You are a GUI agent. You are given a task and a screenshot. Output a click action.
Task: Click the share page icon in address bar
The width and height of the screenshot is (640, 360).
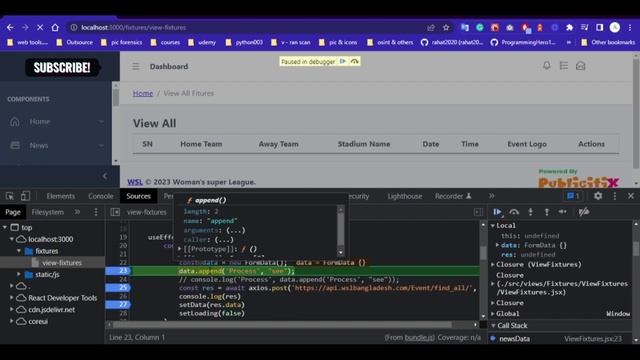pos(431,27)
